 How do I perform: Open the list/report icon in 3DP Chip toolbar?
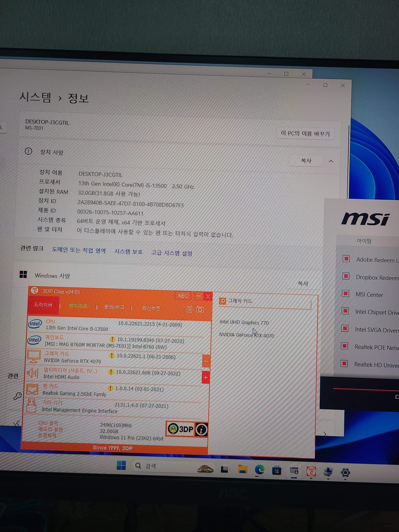click(189, 309)
